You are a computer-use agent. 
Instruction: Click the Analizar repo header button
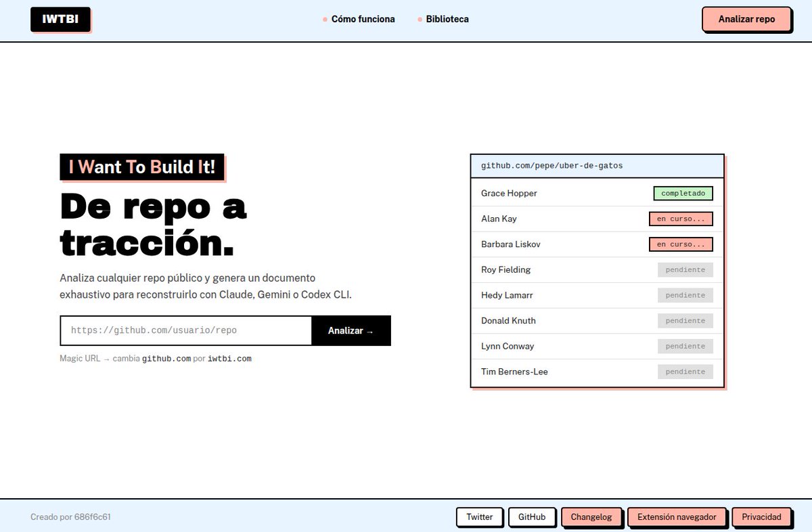pos(746,19)
